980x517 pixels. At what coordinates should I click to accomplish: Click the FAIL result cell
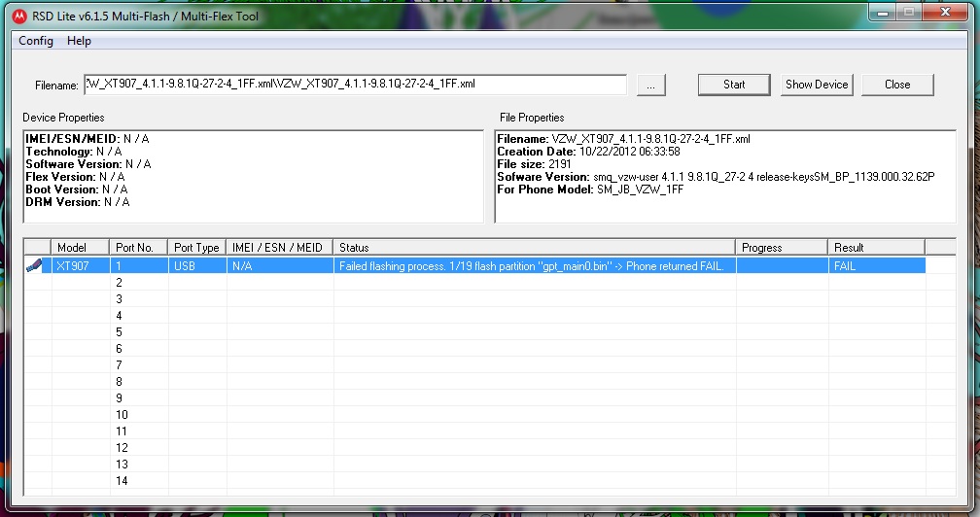(876, 266)
